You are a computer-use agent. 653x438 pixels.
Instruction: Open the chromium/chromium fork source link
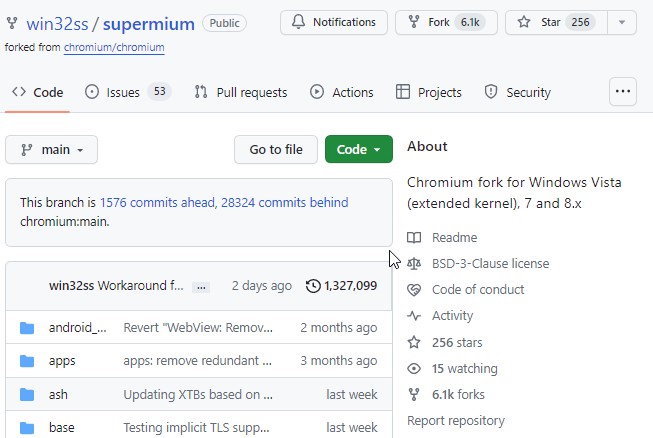pyautogui.click(x=114, y=47)
